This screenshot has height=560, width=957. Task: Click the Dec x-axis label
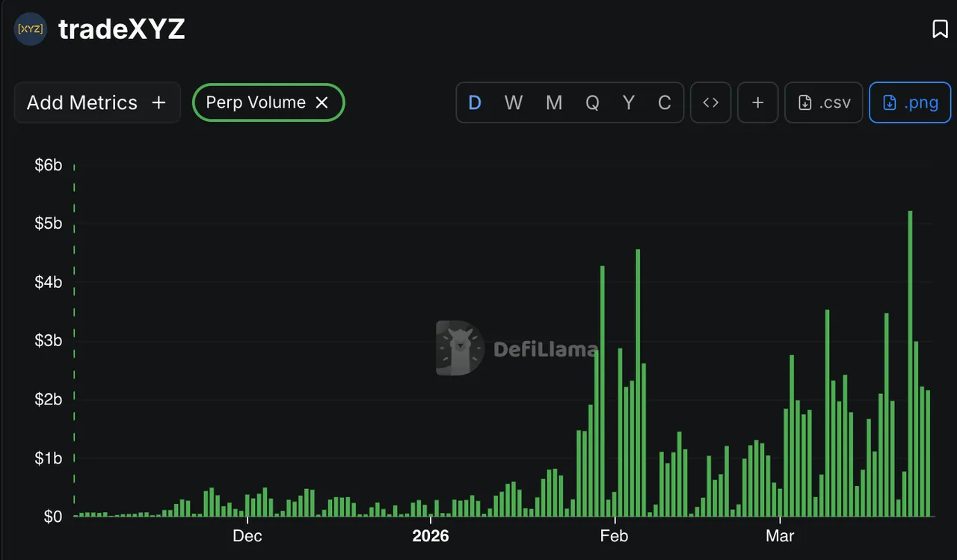point(247,536)
